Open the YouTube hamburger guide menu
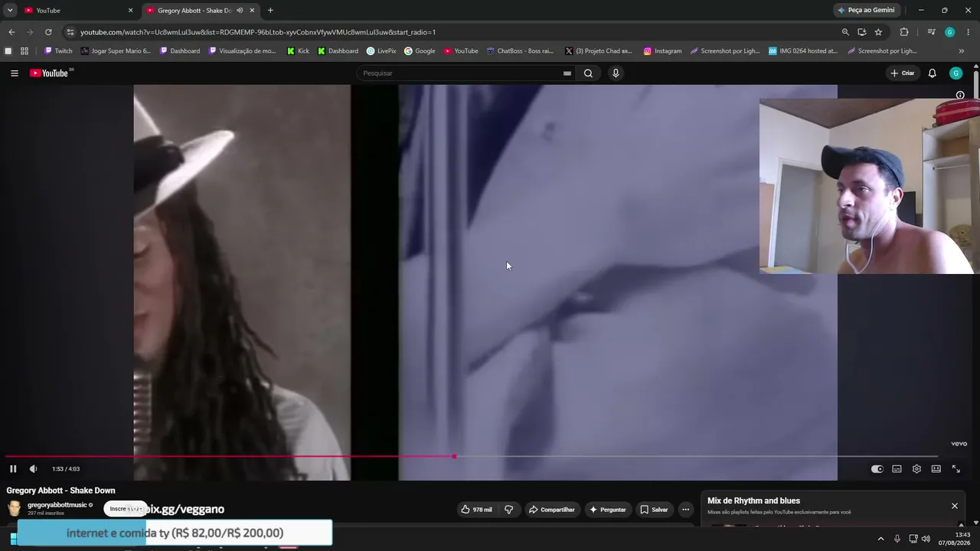This screenshot has height=551, width=980. (x=15, y=73)
